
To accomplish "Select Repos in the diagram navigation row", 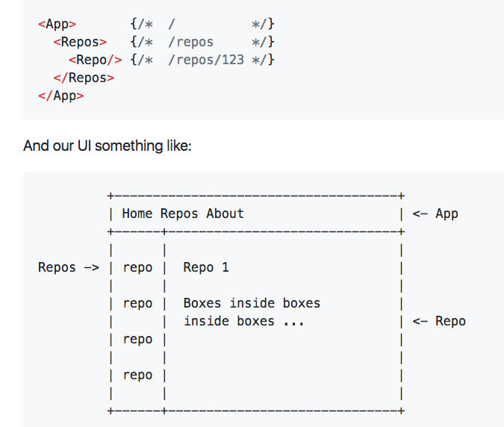I will [x=179, y=213].
